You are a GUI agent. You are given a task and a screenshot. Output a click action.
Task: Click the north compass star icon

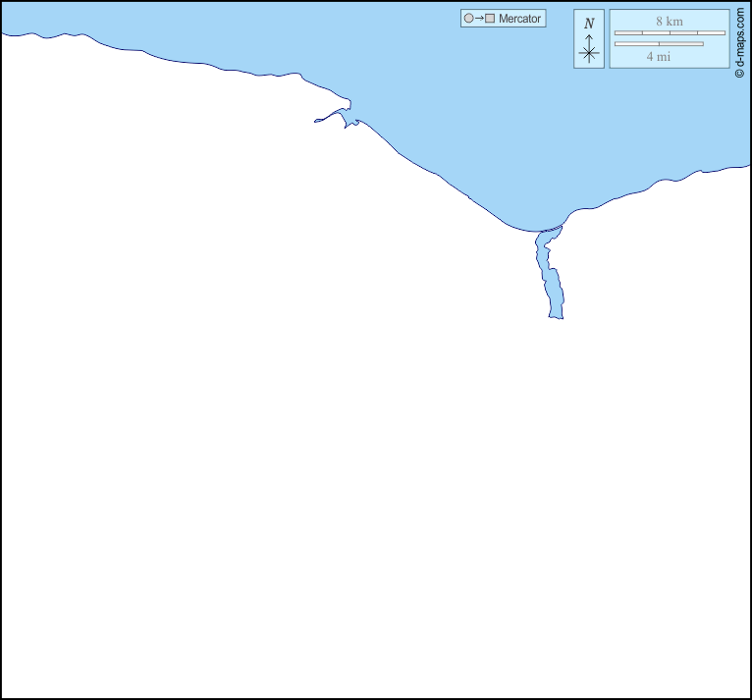pos(589,54)
